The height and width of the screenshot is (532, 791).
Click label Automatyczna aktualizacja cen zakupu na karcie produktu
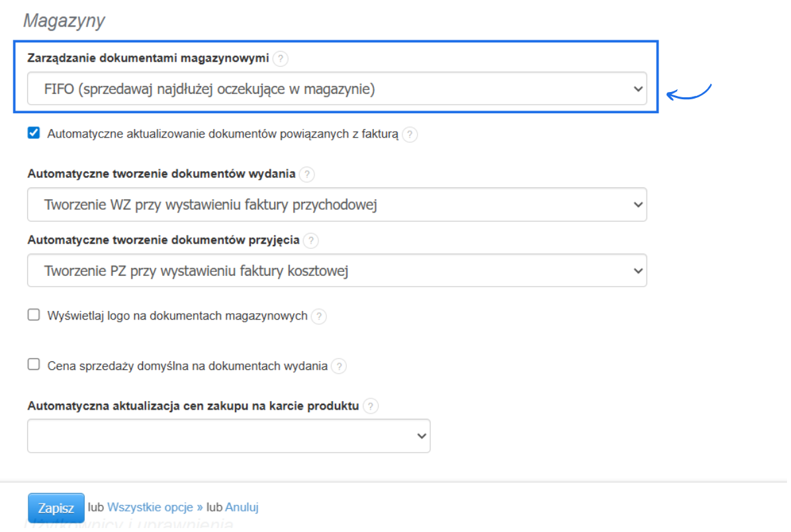coord(193,406)
